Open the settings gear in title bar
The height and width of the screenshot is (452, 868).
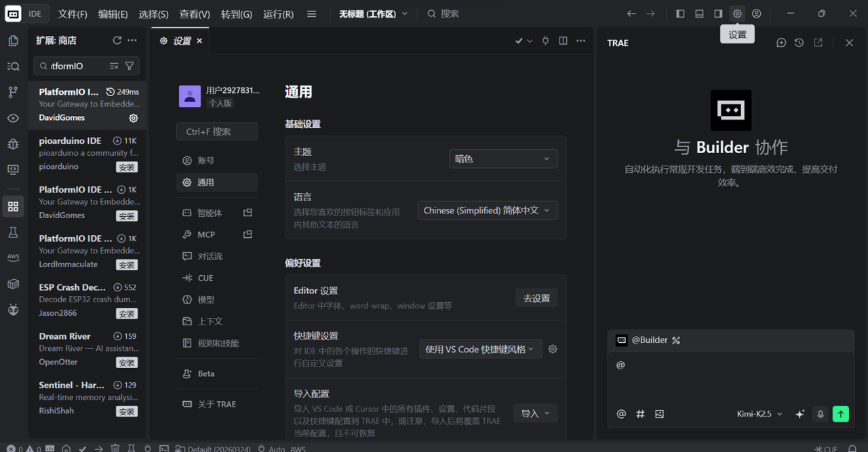(x=737, y=14)
